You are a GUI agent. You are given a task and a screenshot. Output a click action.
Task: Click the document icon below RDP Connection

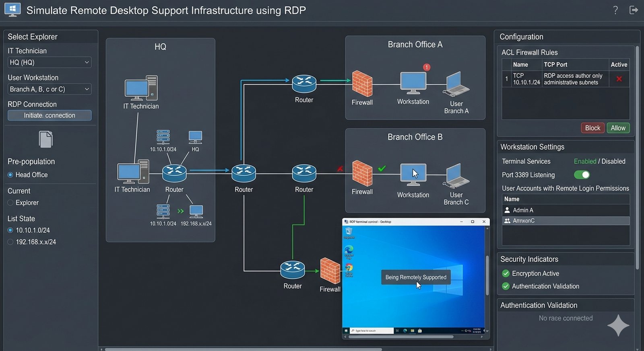(x=45, y=140)
